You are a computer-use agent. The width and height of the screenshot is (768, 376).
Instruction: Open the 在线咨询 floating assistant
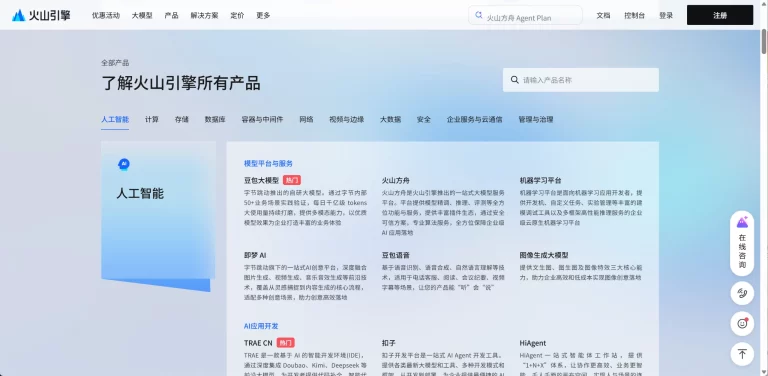(x=742, y=243)
